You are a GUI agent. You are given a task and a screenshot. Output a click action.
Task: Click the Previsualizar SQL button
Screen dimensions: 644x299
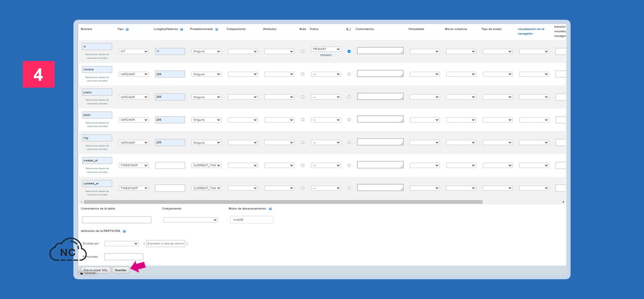[96, 270]
